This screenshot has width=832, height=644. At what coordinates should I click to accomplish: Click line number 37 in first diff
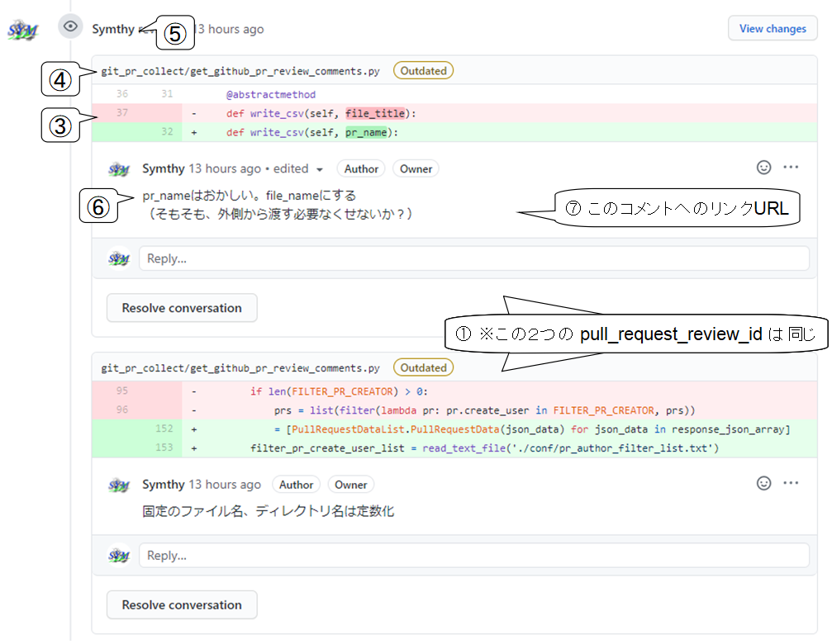[122, 113]
